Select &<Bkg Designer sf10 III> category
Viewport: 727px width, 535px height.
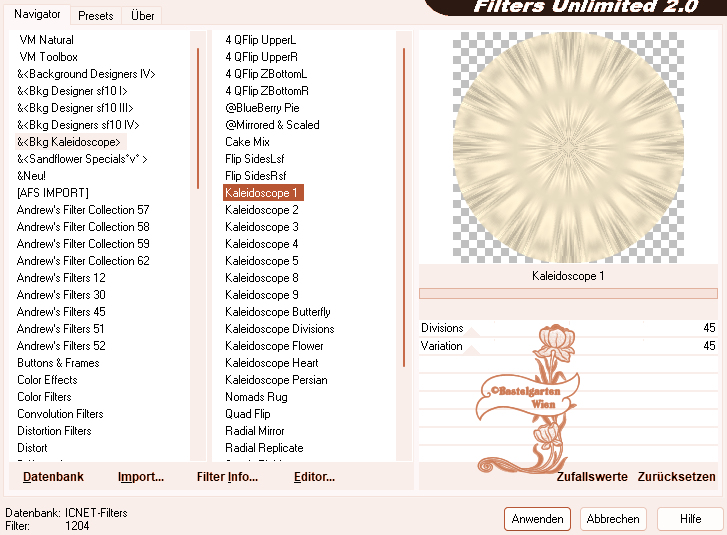tap(75, 108)
